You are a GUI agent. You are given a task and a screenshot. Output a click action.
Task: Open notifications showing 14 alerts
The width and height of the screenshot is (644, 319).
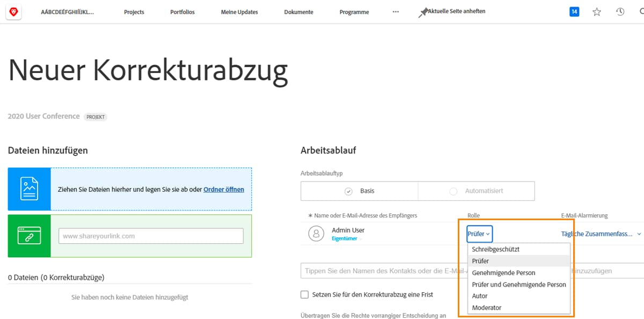coord(574,11)
